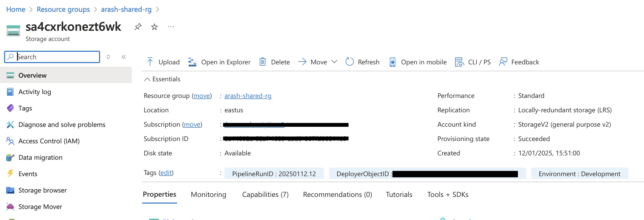Click the Access Control (IAM) icon
Image resolution: width=644 pixels, height=220 pixels.
[x=10, y=141]
